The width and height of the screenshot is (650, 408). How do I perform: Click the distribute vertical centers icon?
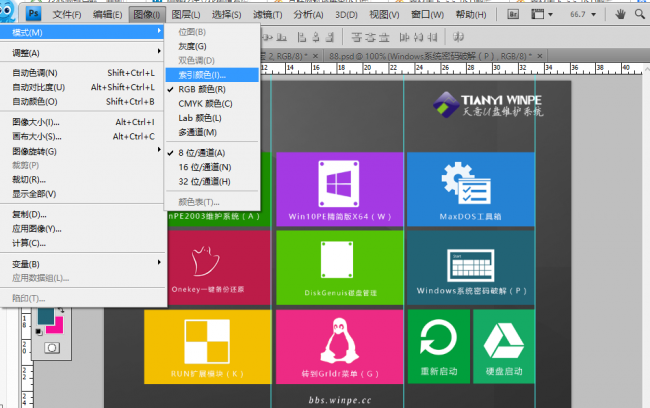point(370,37)
